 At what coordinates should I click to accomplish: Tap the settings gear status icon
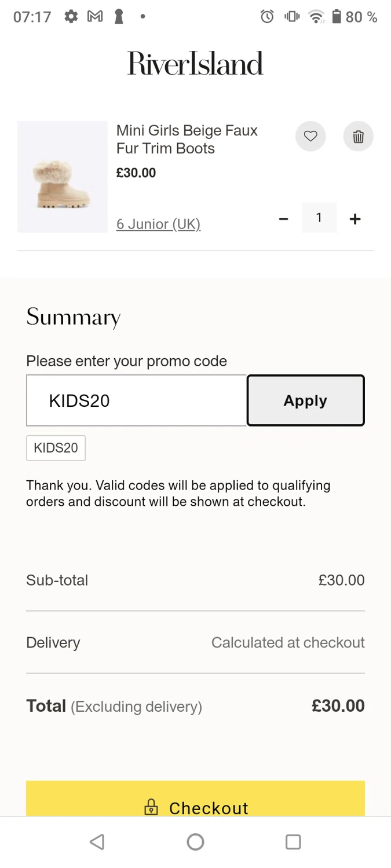(x=71, y=17)
